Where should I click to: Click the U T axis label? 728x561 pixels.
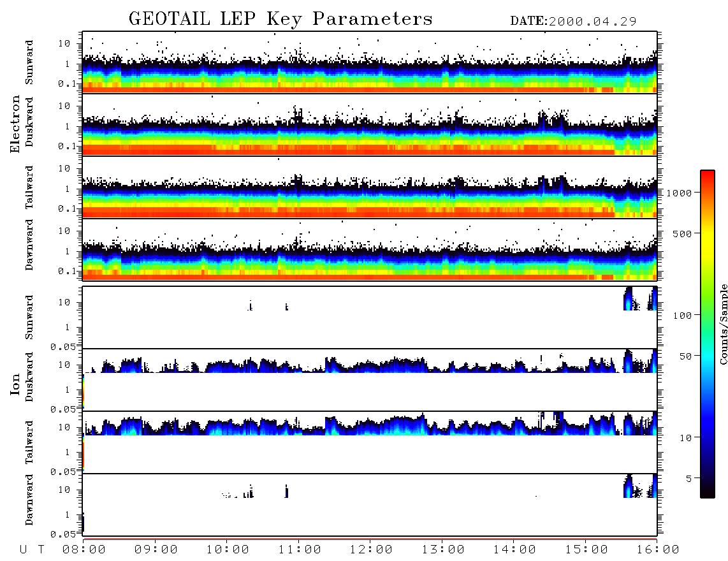pyautogui.click(x=32, y=550)
